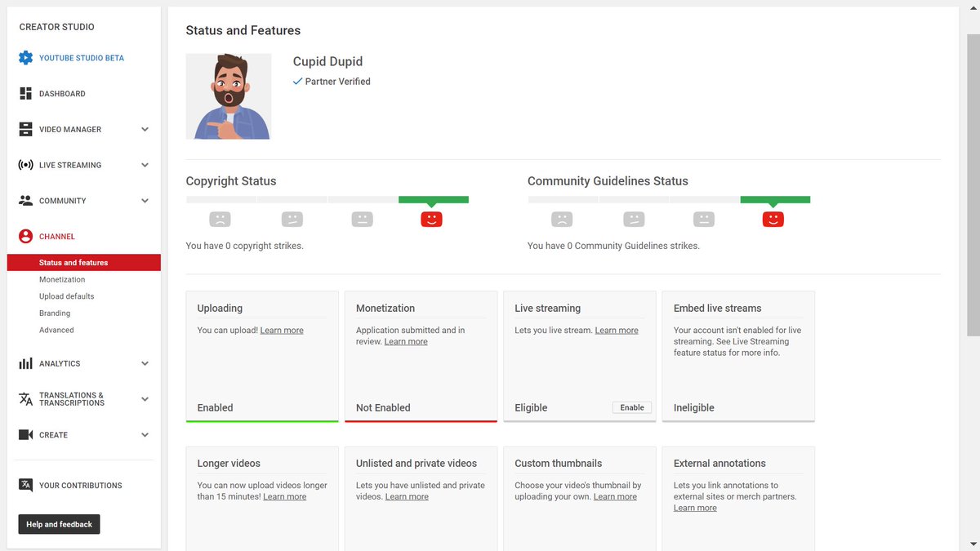This screenshot has height=551, width=980.
Task: Click the Create camera icon
Action: [x=25, y=435]
